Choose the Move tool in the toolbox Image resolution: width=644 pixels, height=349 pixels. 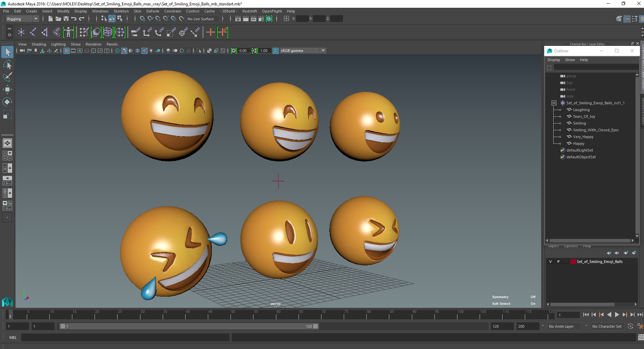(7, 89)
